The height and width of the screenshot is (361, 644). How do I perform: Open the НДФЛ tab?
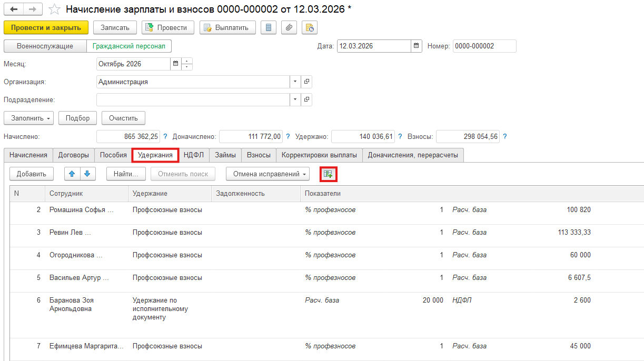pos(194,155)
